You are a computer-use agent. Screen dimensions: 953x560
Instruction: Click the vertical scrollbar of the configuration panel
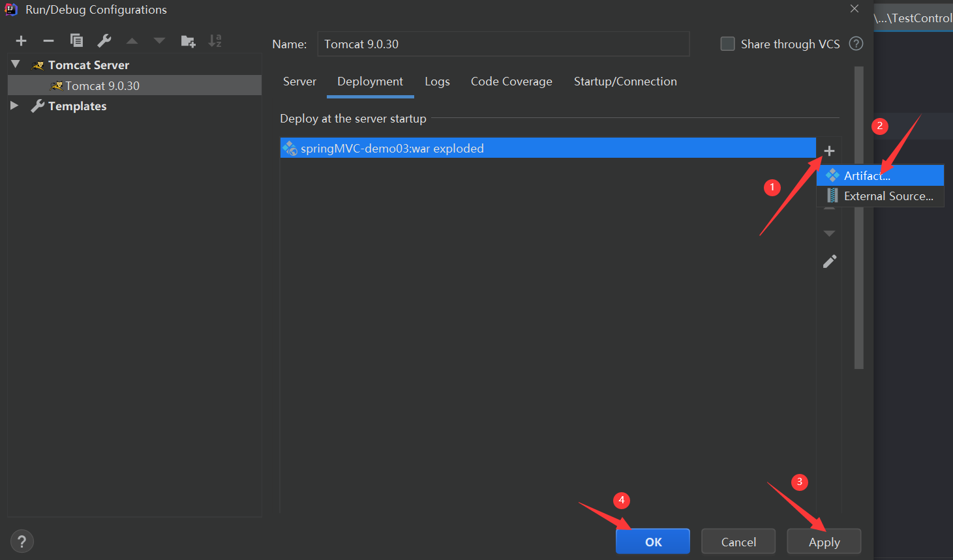point(859,218)
